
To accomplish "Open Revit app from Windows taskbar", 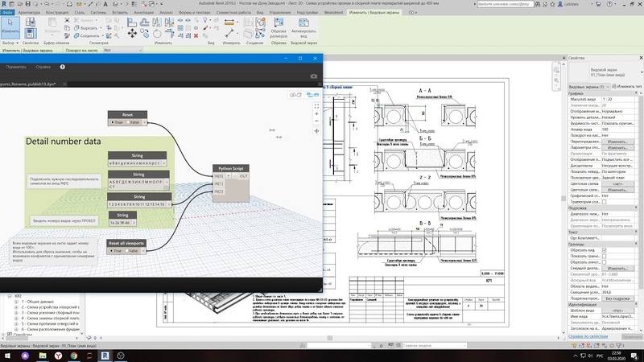I will click(105, 354).
